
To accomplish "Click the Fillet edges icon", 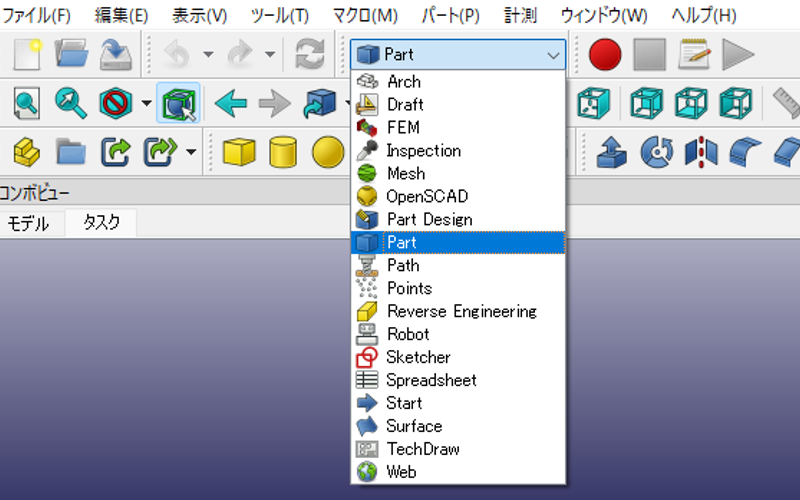I will tap(745, 152).
